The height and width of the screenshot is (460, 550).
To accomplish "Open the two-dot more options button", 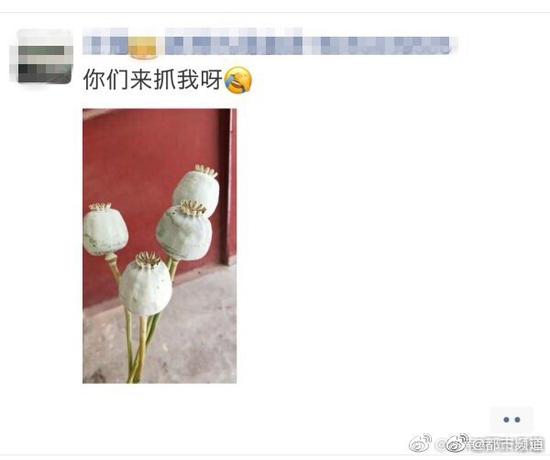I will click(x=511, y=419).
